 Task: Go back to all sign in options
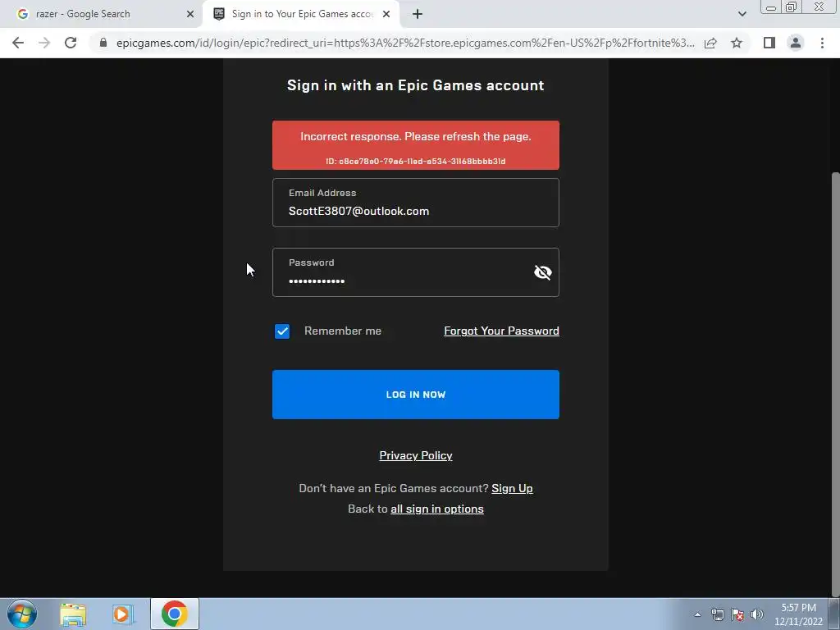coord(437,509)
